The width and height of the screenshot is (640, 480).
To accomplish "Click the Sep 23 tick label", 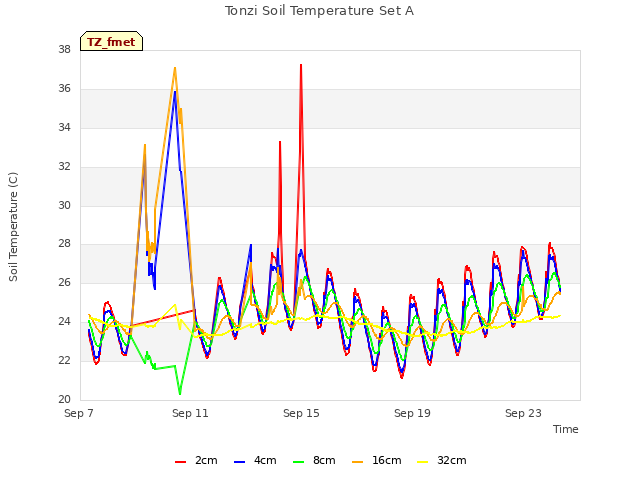I will [523, 413].
